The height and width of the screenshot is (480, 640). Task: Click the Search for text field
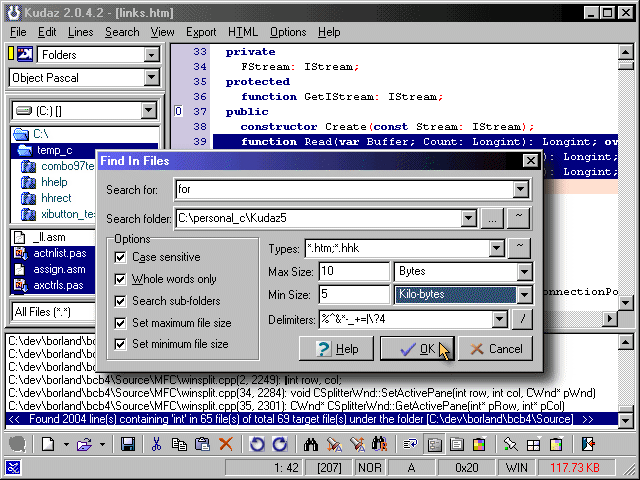tap(344, 189)
